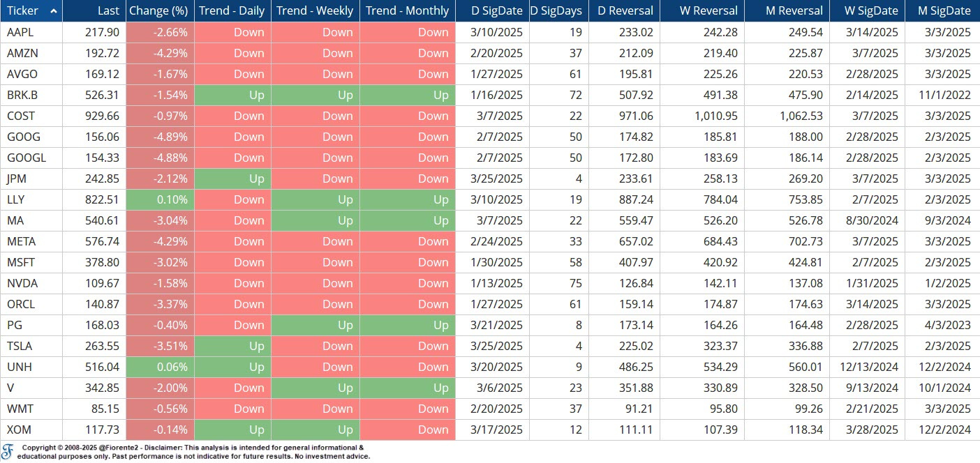The image size is (980, 463).
Task: Click XOM weekly trend Up cell
Action: click(x=315, y=430)
